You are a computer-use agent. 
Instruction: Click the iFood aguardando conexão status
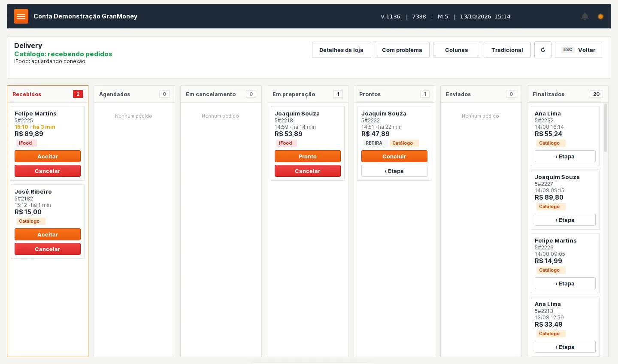click(x=50, y=61)
